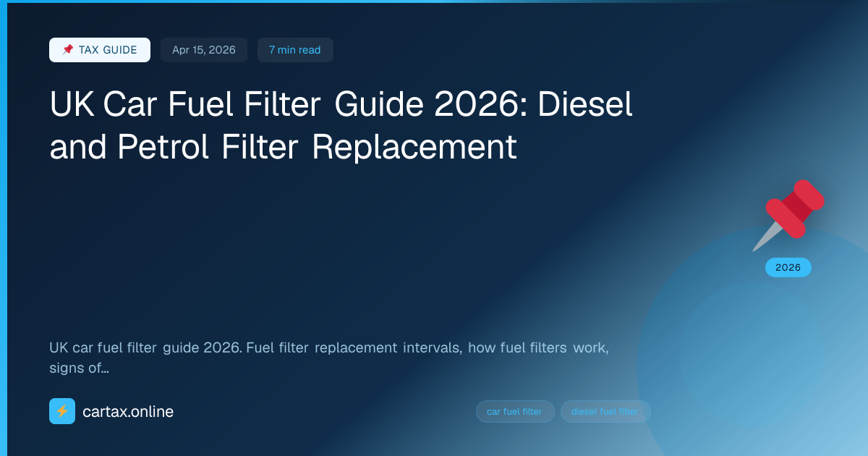The image size is (868, 456).
Task: Click the lightning bolt site logo icon
Action: (x=62, y=411)
